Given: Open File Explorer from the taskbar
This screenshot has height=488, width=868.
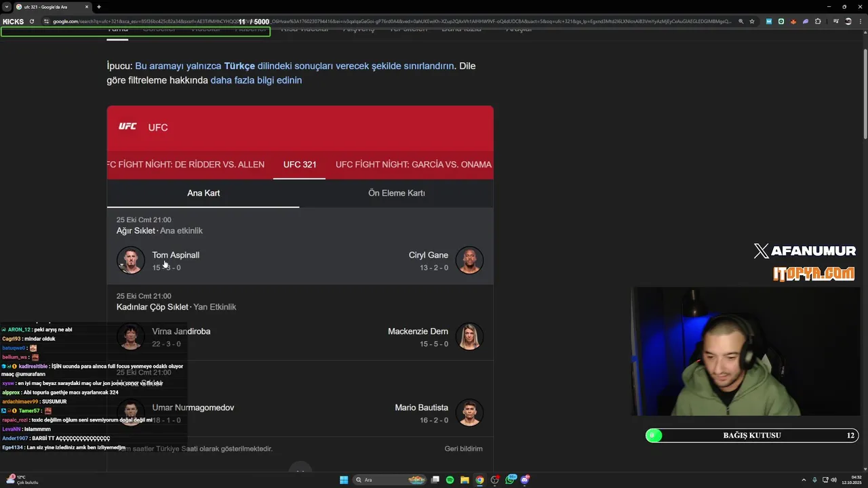Looking at the screenshot, I should tap(465, 480).
